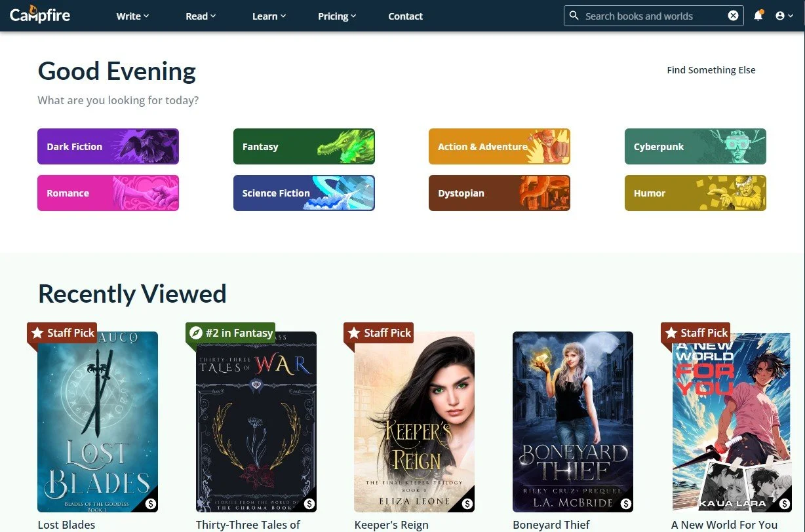Click the Staff Pick badge on A New World For You

(x=696, y=333)
